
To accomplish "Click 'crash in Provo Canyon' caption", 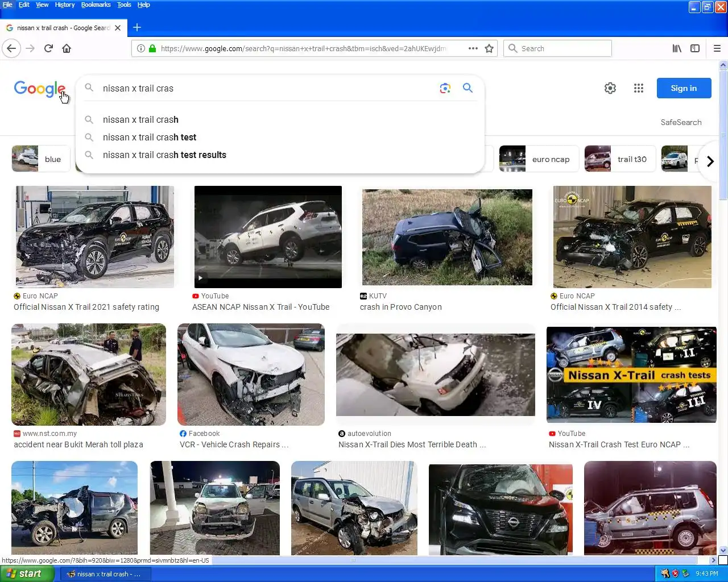I will (x=401, y=307).
